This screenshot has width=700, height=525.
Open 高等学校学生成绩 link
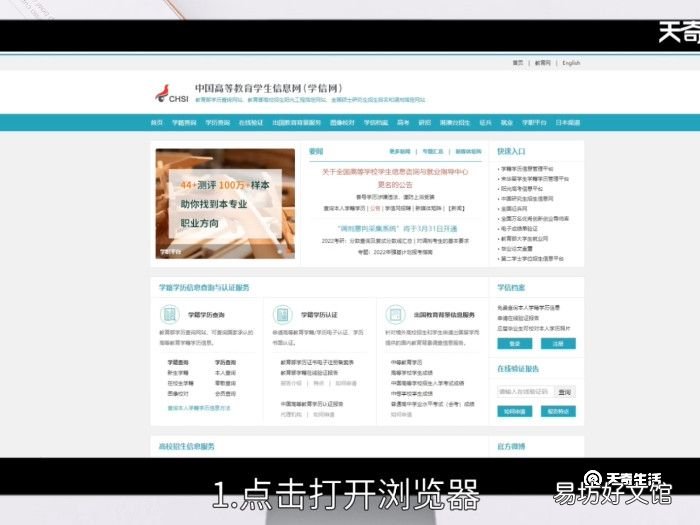pyautogui.click(x=412, y=373)
